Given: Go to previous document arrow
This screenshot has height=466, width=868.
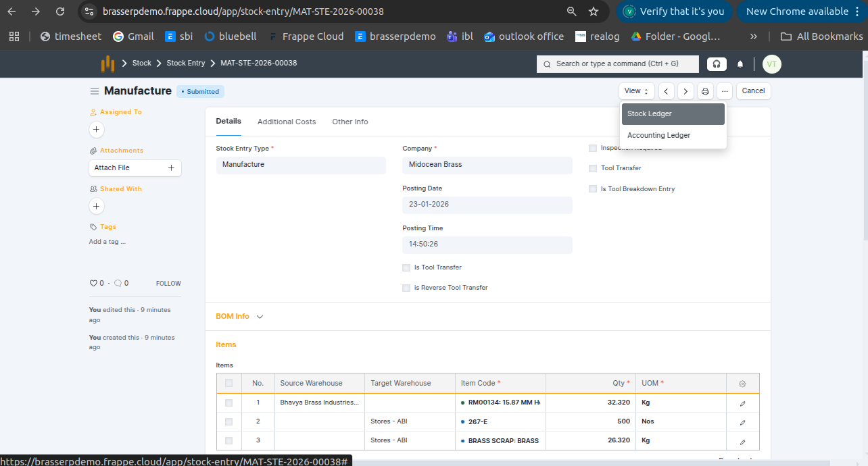Looking at the screenshot, I should (667, 91).
